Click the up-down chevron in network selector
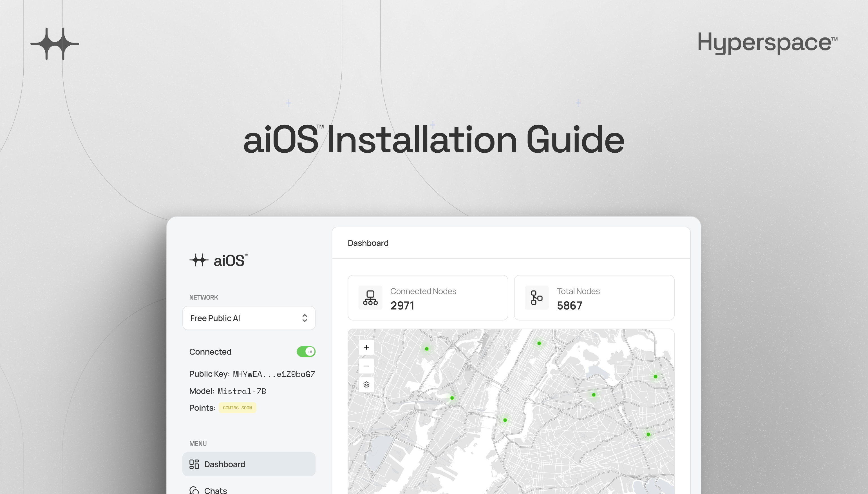The width and height of the screenshot is (868, 494). coord(305,318)
